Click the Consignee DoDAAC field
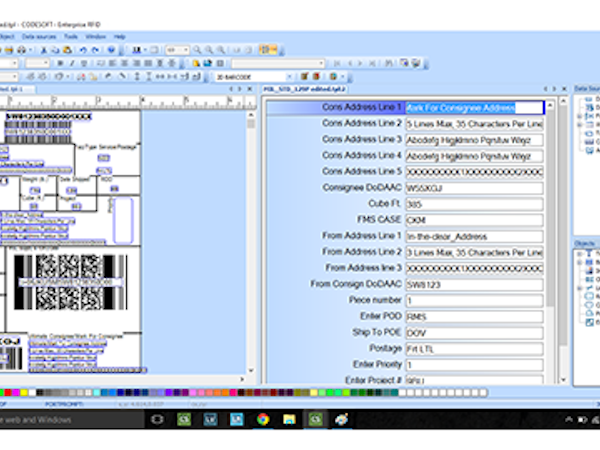The image size is (600, 450). point(474,188)
